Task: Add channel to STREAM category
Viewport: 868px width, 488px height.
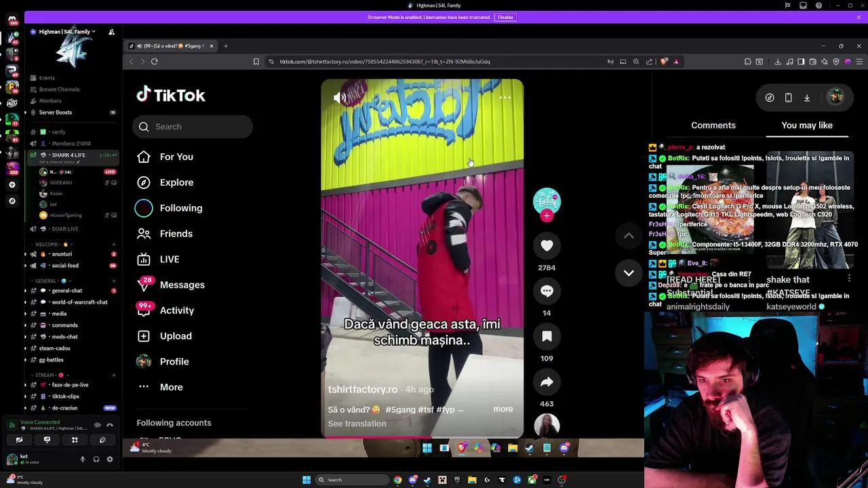Action: click(x=114, y=375)
